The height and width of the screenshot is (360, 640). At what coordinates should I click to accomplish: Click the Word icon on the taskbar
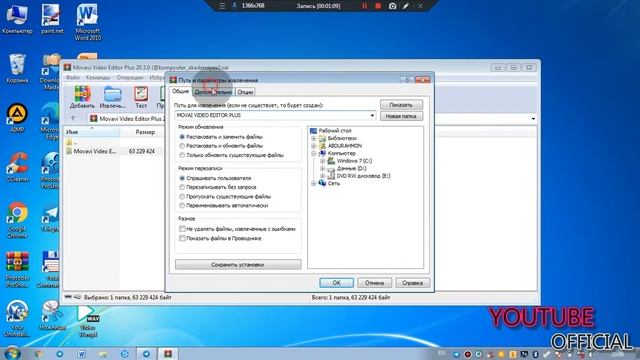pyautogui.click(x=81, y=354)
